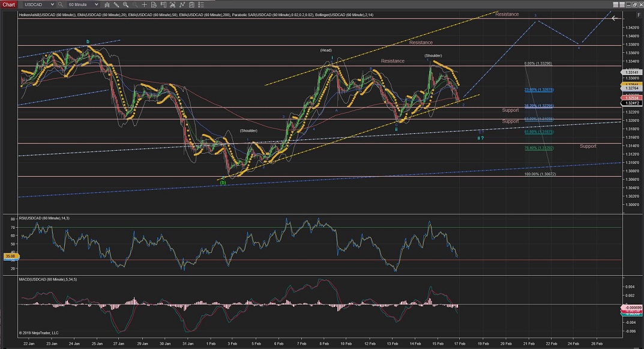Click the white return arrow near price axis
This screenshot has height=349, width=644.
[614, 18]
